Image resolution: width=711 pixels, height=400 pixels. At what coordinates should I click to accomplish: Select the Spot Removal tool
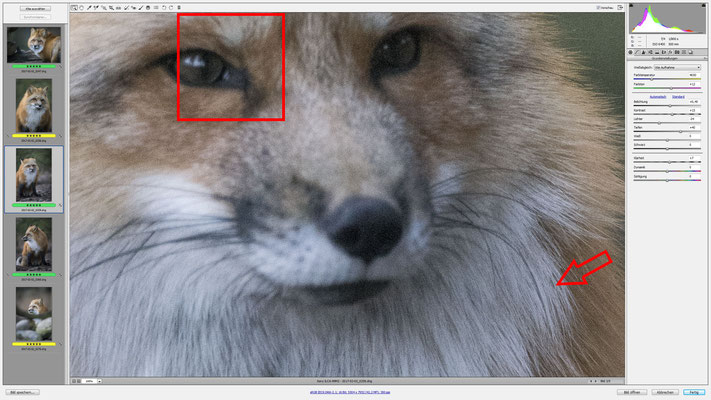126,8
